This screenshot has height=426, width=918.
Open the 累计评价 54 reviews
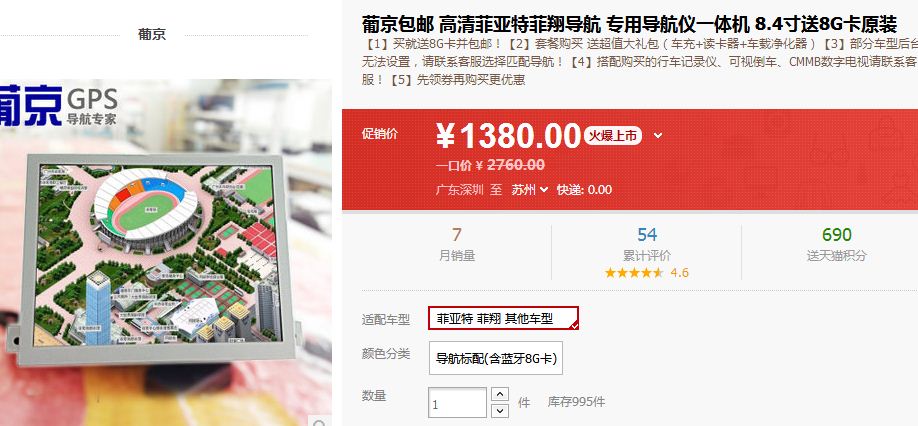[647, 243]
